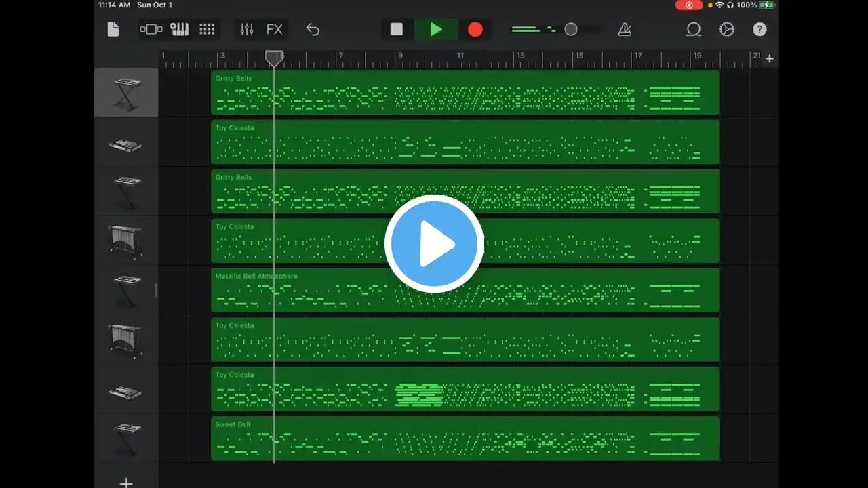This screenshot has height=488, width=868.
Task: Open the sound Browser button
Action: pos(151,29)
